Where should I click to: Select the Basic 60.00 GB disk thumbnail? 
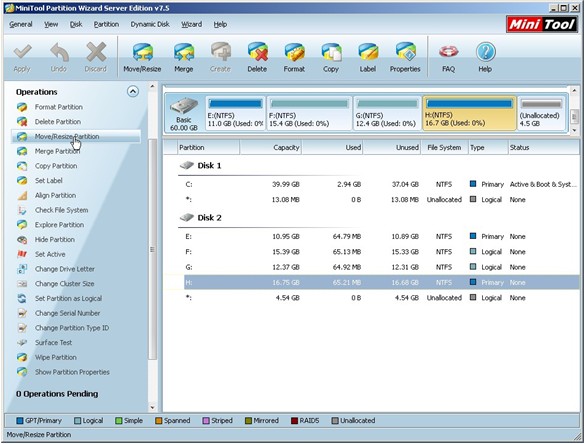pyautogui.click(x=184, y=113)
